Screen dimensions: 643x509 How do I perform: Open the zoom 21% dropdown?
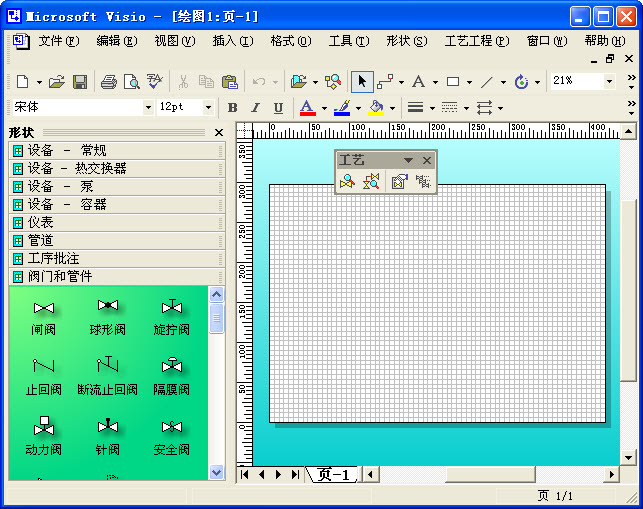click(x=610, y=81)
